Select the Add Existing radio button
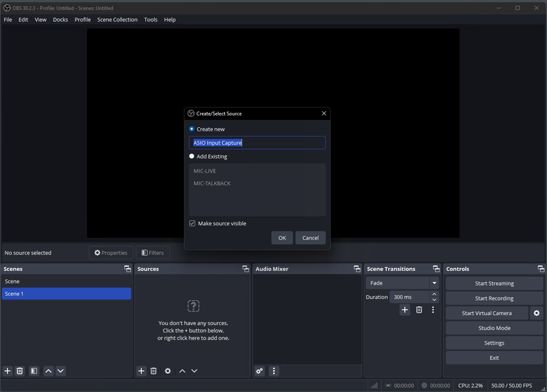 point(192,157)
